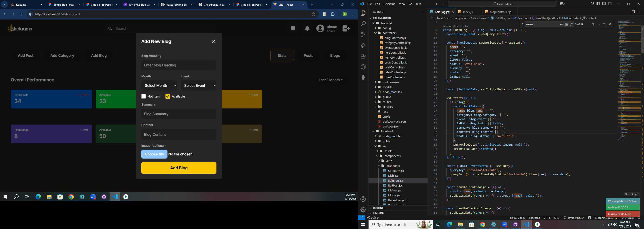The width and height of the screenshot is (644, 229).
Task: Click the notification bell on Kalaams dashboard
Action: [307, 28]
